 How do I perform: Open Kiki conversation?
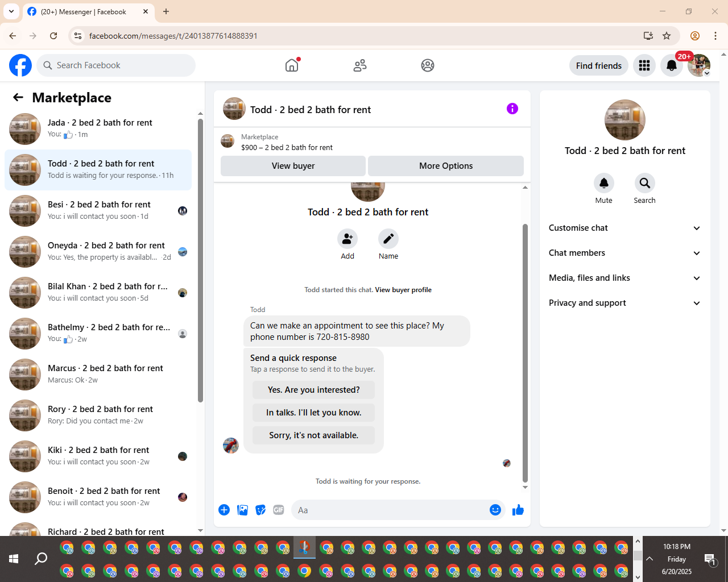pos(98,456)
